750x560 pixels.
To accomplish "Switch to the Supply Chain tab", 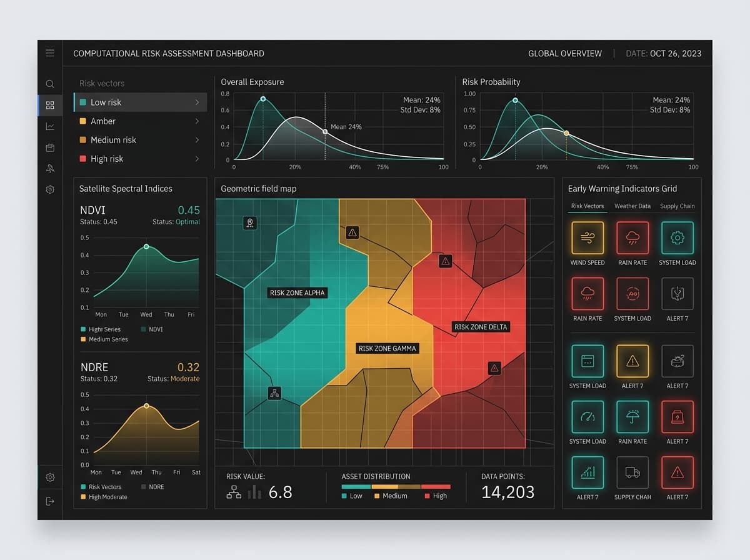I will [x=677, y=206].
